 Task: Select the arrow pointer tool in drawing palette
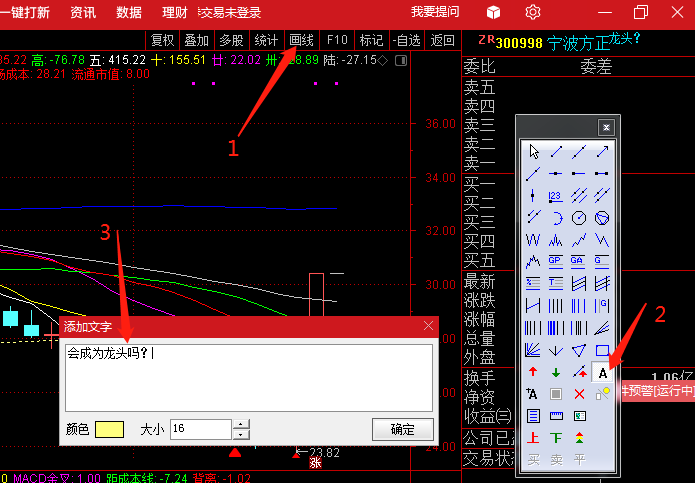pyautogui.click(x=534, y=151)
